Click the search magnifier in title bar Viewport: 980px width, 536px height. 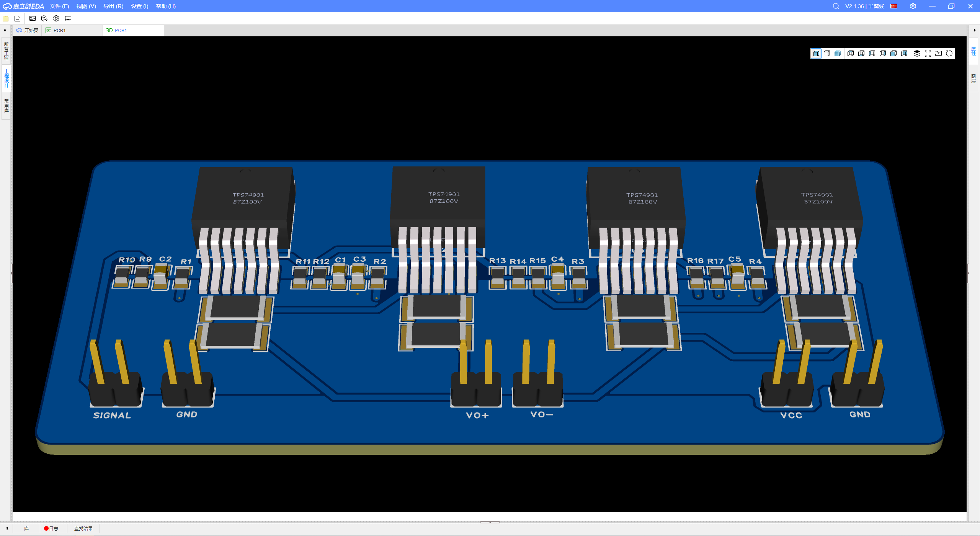tap(836, 6)
